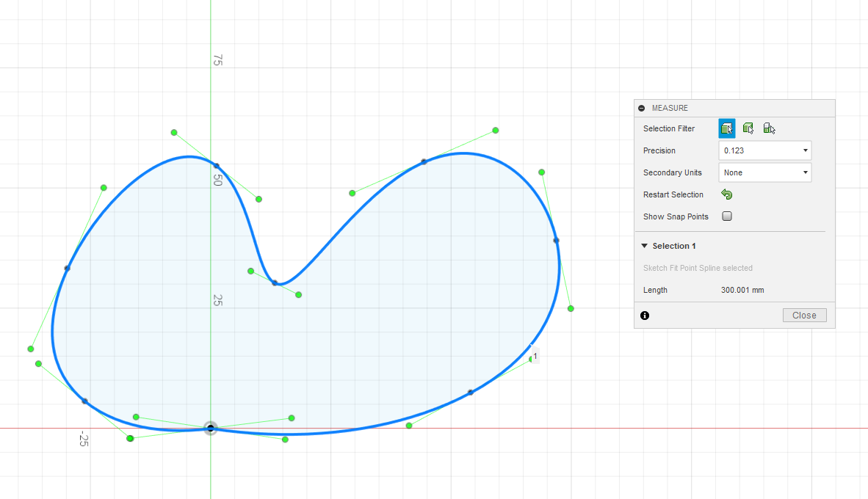Open the info icon in Measure dialog
The image size is (868, 499).
[645, 316]
